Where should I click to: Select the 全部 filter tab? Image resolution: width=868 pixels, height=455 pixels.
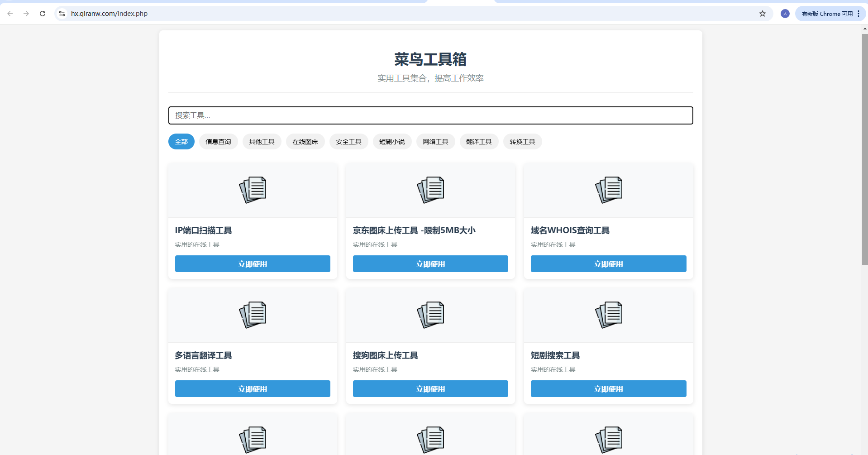181,141
